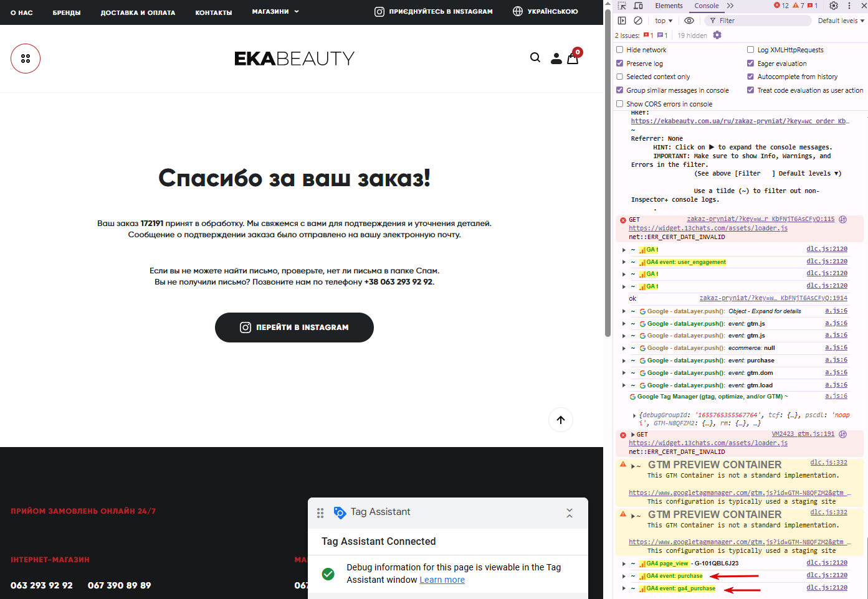Click the yellow warnings count badge
Screen dimensions: 868x599
coord(798,6)
